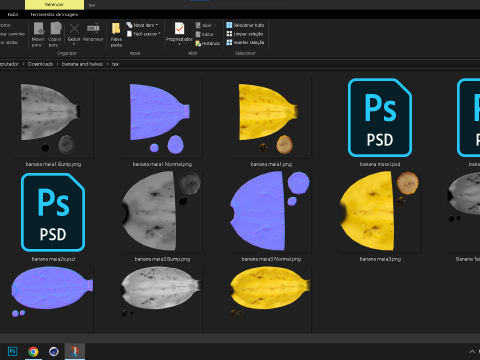
Task: Open the Cinema 4D taskbar icon
Action: click(x=54, y=351)
